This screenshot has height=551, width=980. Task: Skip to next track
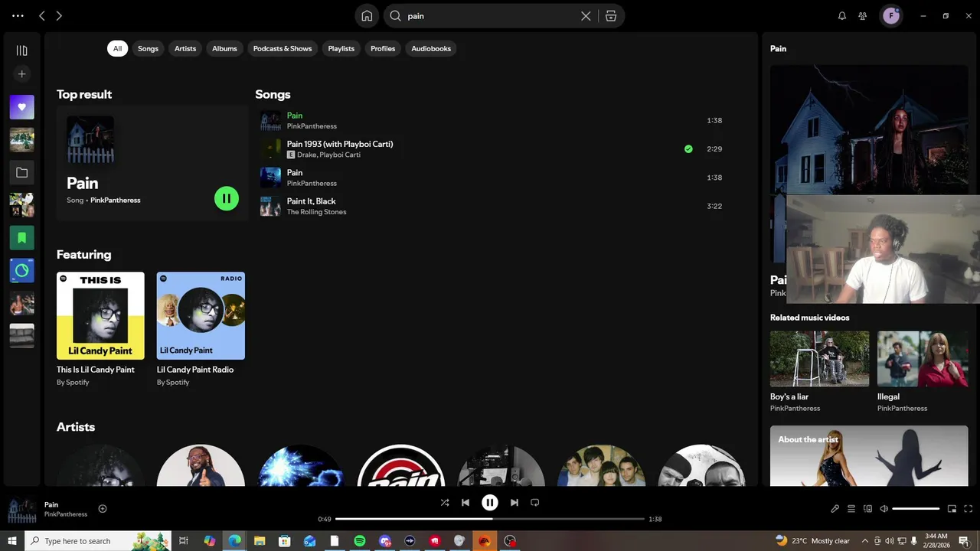coord(514,503)
